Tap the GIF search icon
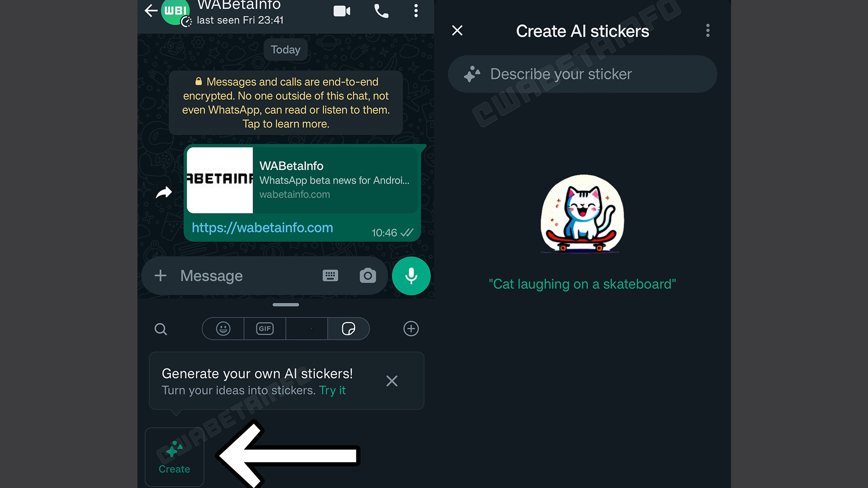Screen dimensions: 868x488 263,328
